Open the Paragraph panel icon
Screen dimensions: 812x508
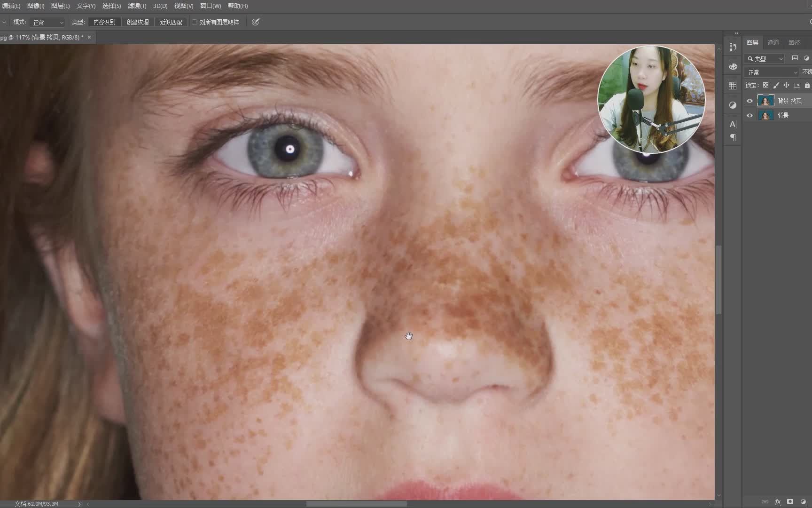[733, 137]
